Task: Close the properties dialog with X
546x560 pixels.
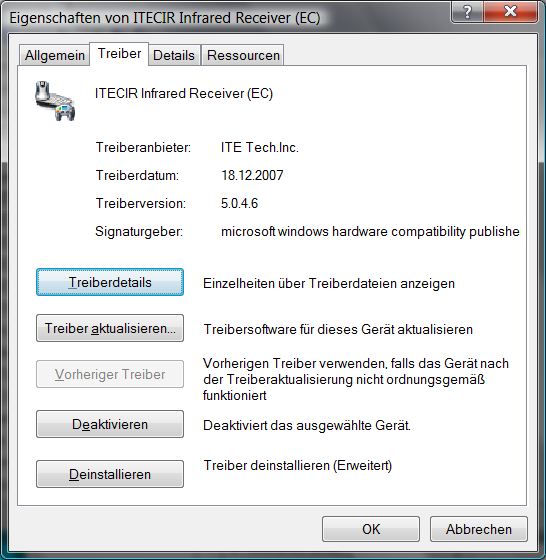Action: pos(510,12)
